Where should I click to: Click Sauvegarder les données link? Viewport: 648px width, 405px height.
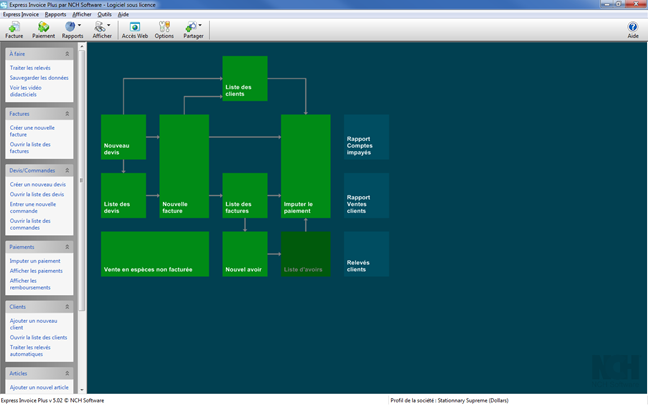coord(39,78)
